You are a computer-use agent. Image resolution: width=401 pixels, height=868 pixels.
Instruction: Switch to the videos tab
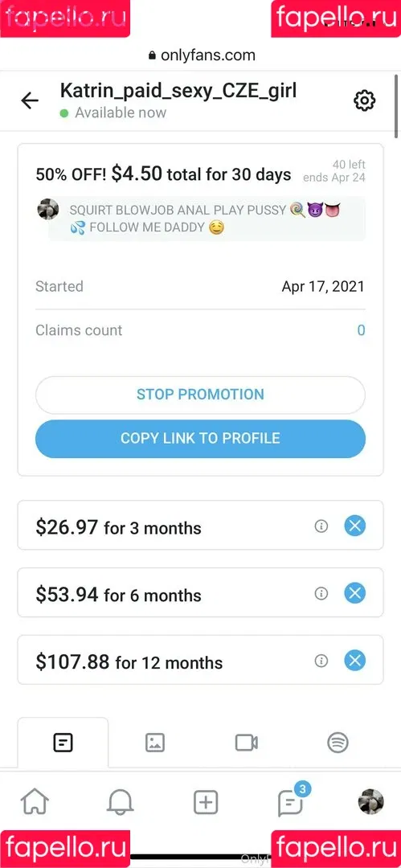tap(247, 743)
